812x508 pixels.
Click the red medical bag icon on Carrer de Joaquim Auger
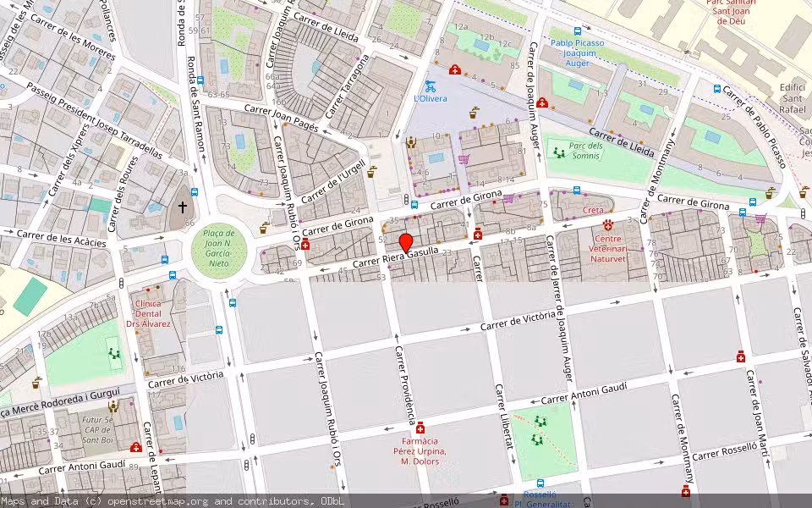542,102
